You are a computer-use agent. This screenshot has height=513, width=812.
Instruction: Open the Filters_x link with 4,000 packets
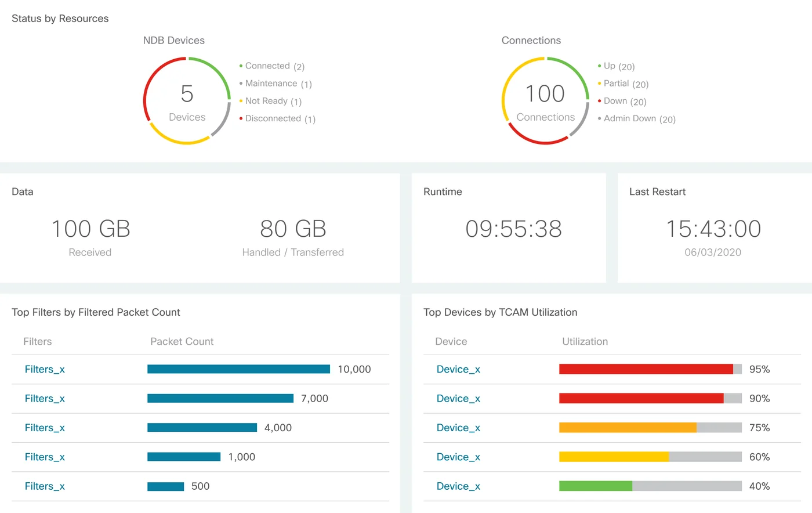45,428
